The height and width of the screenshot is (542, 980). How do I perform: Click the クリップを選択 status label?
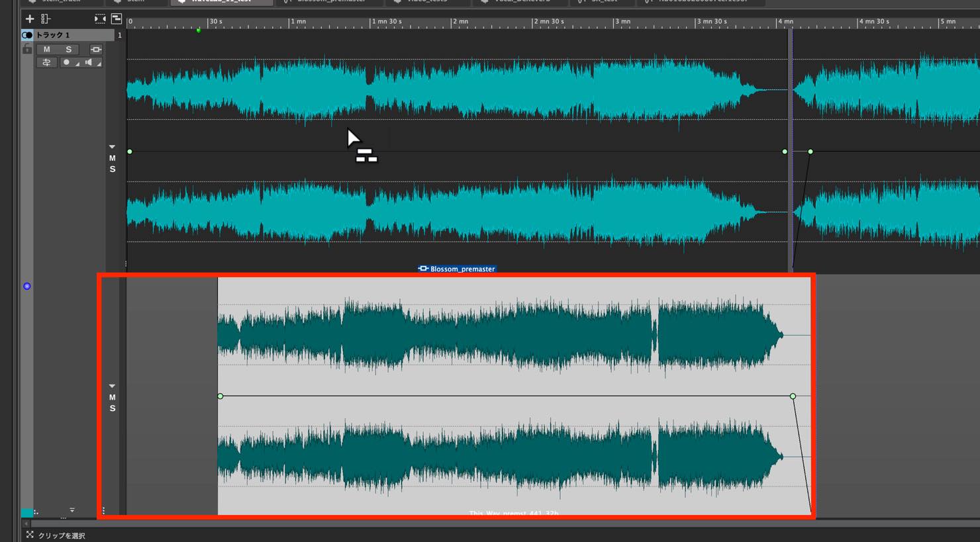[62, 535]
